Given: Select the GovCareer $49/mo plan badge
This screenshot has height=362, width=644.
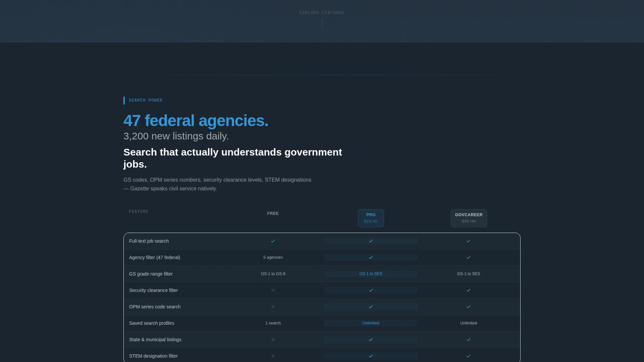Looking at the screenshot, I should pos(469,218).
